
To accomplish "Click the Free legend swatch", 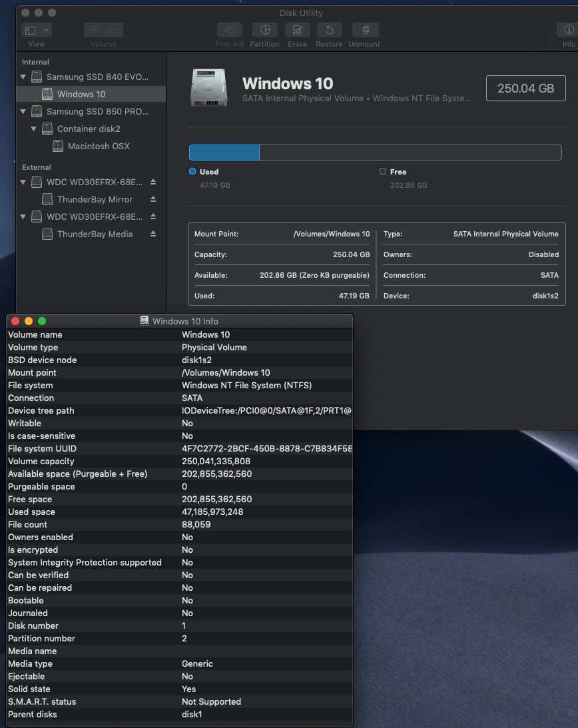I will (382, 171).
